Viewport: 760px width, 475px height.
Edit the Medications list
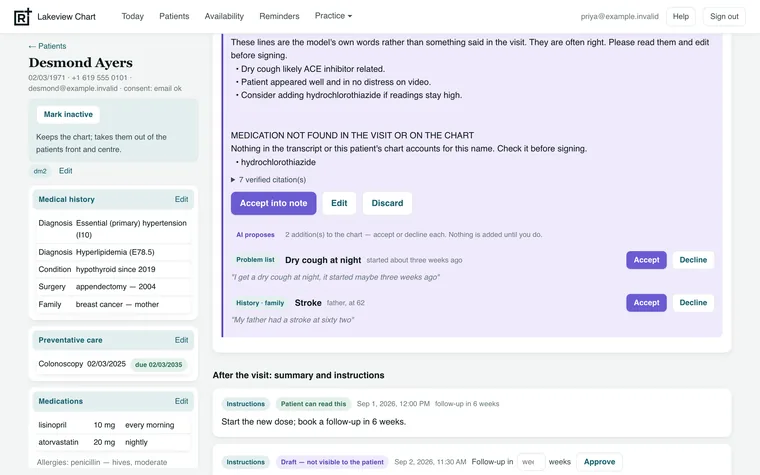pyautogui.click(x=181, y=401)
